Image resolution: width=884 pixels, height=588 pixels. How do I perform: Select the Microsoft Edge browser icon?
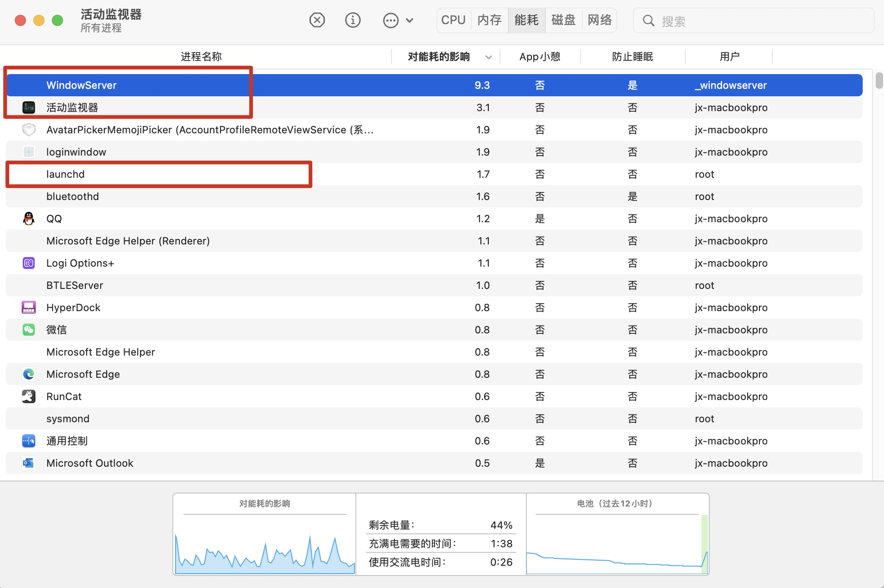[29, 374]
